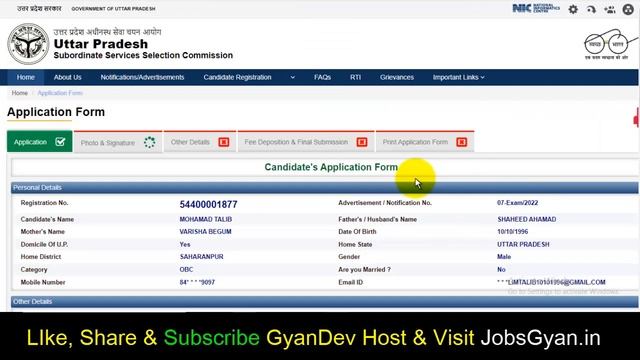This screenshot has width=640, height=360.
Task: Click the Other Details section header bar
Action: point(324,302)
